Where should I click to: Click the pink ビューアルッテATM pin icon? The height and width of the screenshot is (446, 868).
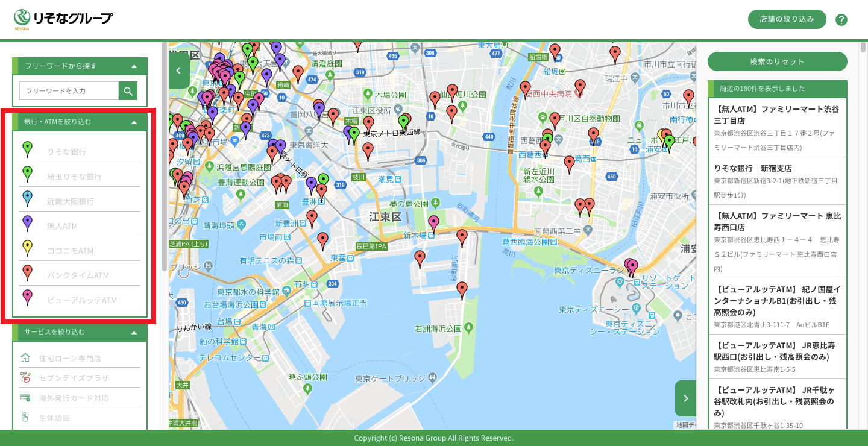point(27,297)
